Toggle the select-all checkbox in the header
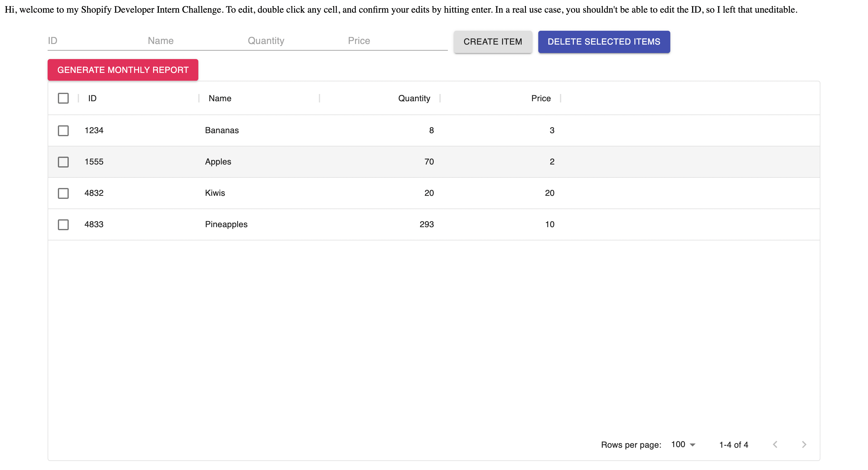This screenshot has height=470, width=868. [x=63, y=98]
